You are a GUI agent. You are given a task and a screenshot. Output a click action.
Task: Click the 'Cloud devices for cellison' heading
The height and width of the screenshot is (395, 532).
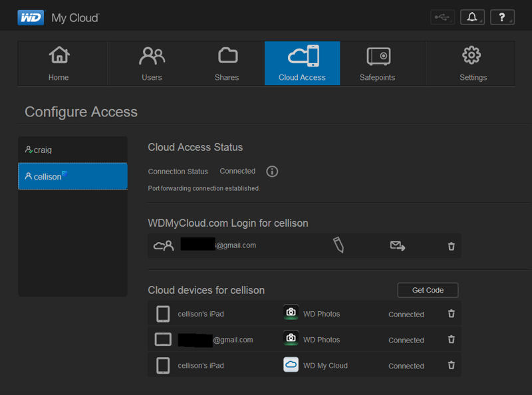tap(206, 290)
